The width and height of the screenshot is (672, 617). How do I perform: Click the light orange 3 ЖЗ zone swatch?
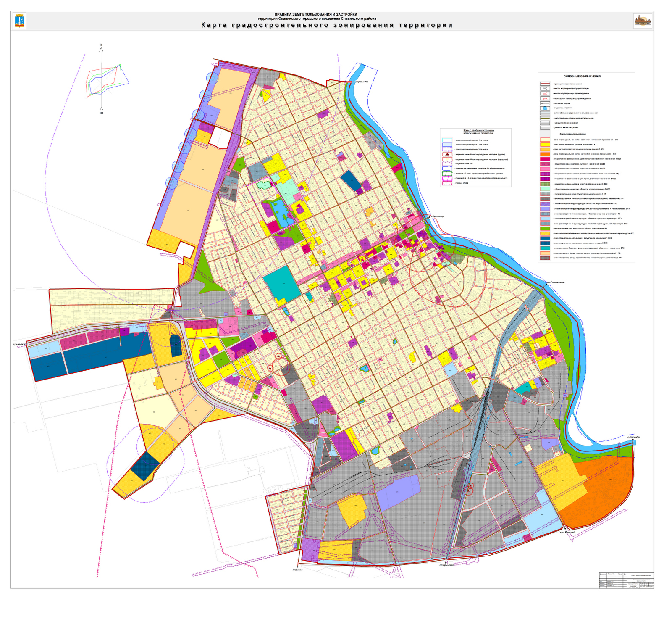click(x=545, y=149)
